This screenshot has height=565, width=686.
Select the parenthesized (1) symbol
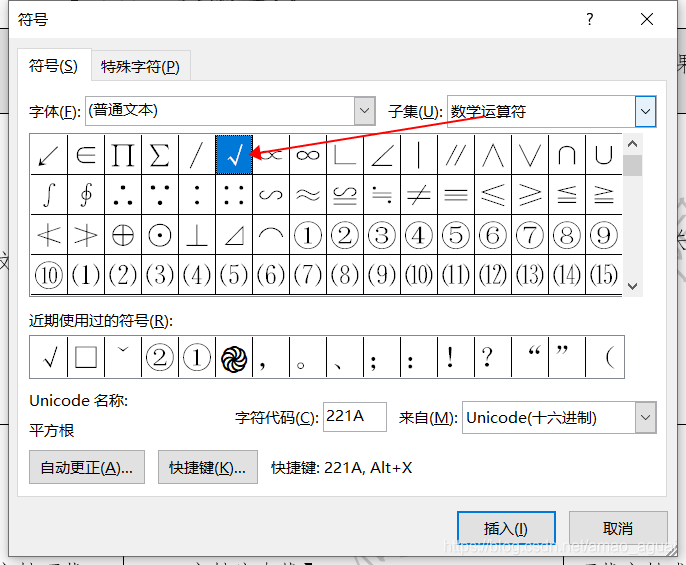pyautogui.click(x=86, y=275)
